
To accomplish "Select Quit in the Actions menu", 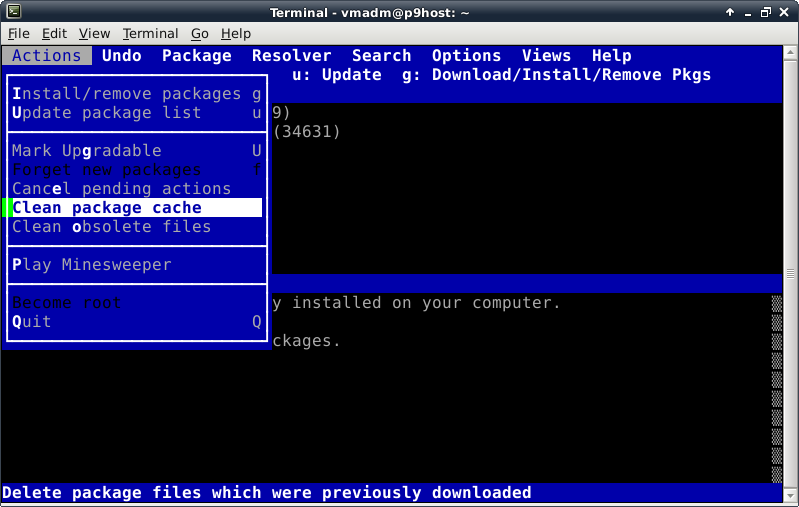I will coord(32,322).
